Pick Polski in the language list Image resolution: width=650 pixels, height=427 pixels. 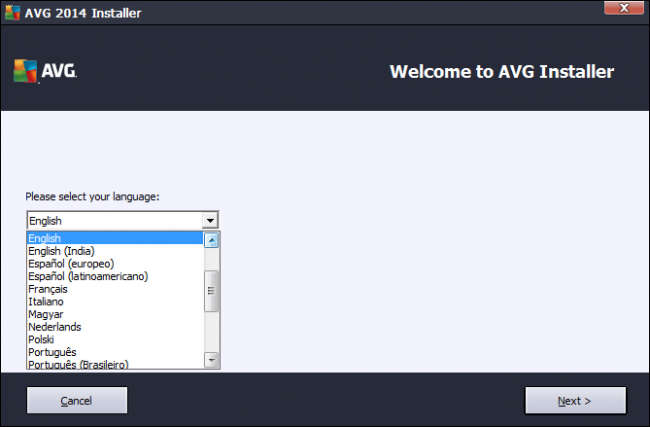115,340
